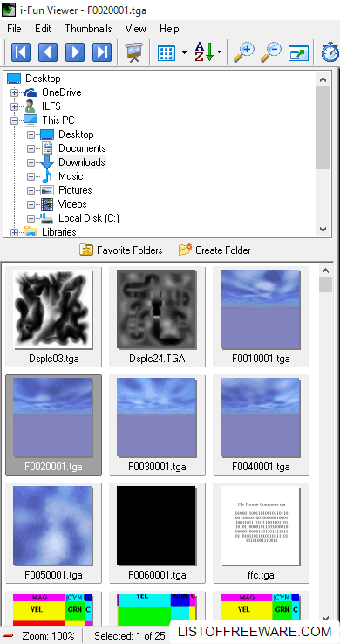Screen dimensions: 340x644
Task: Open the Thumbnails menu
Action: [x=88, y=29]
